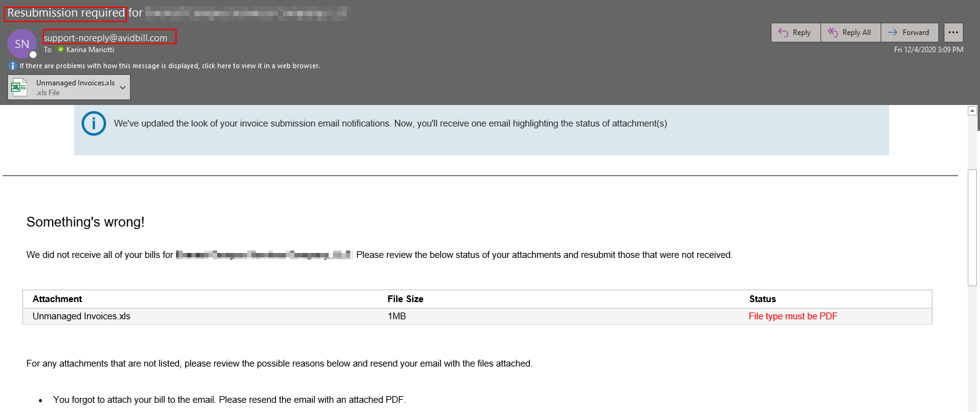
Task: Click the Reply arrow icon
Action: (783, 33)
